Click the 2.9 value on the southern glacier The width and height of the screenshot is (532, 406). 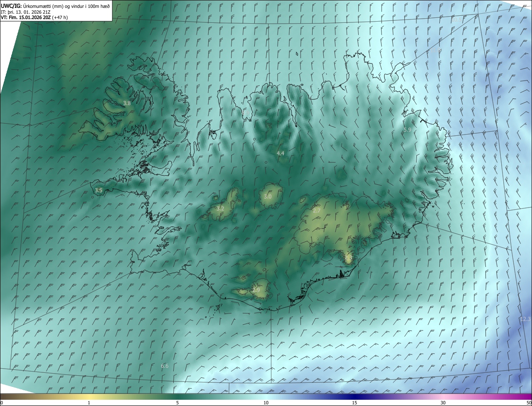(x=256, y=290)
